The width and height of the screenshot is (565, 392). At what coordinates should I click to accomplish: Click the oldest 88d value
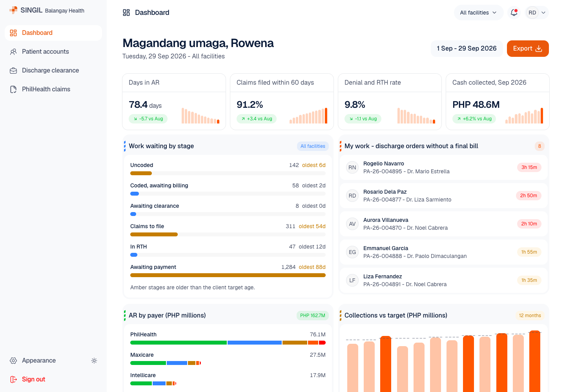coord(312,267)
